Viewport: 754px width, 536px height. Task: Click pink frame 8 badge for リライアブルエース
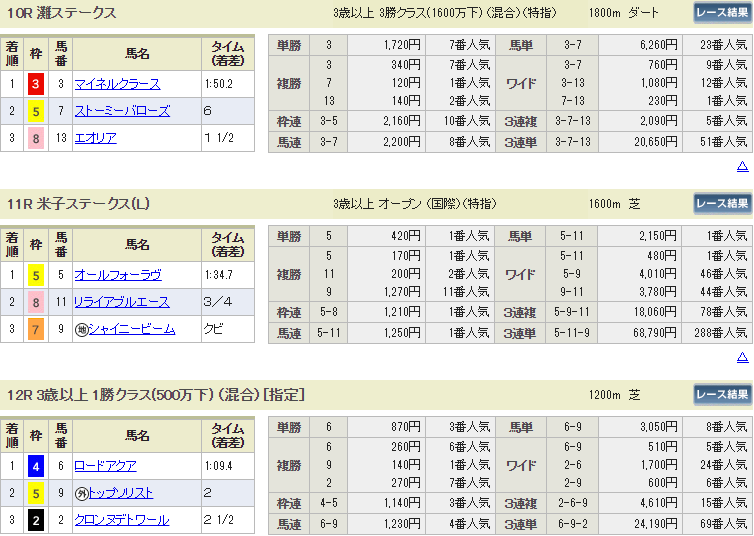click(36, 302)
